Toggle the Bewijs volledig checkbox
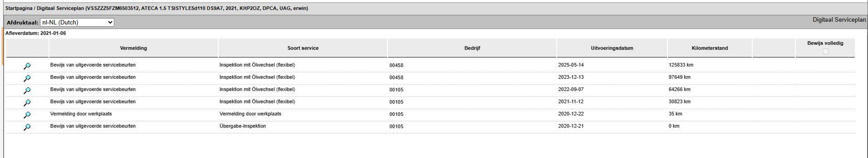Screen dimensions: 868x158 (825, 51)
